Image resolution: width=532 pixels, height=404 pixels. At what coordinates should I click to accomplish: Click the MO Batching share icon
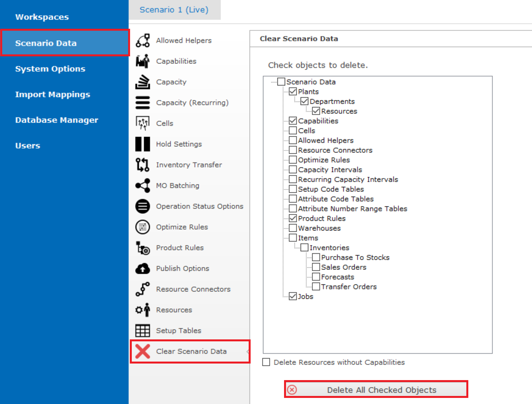coord(143,186)
